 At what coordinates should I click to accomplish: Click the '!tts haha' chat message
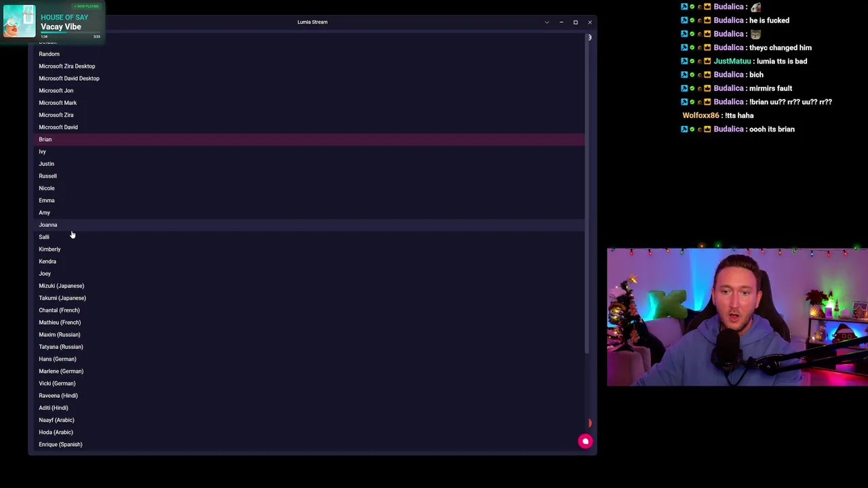click(x=739, y=115)
